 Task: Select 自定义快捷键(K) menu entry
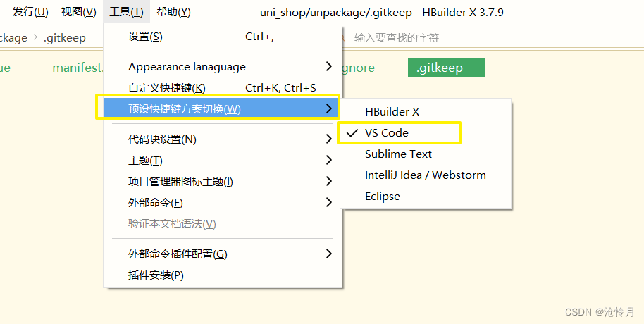[223, 88]
